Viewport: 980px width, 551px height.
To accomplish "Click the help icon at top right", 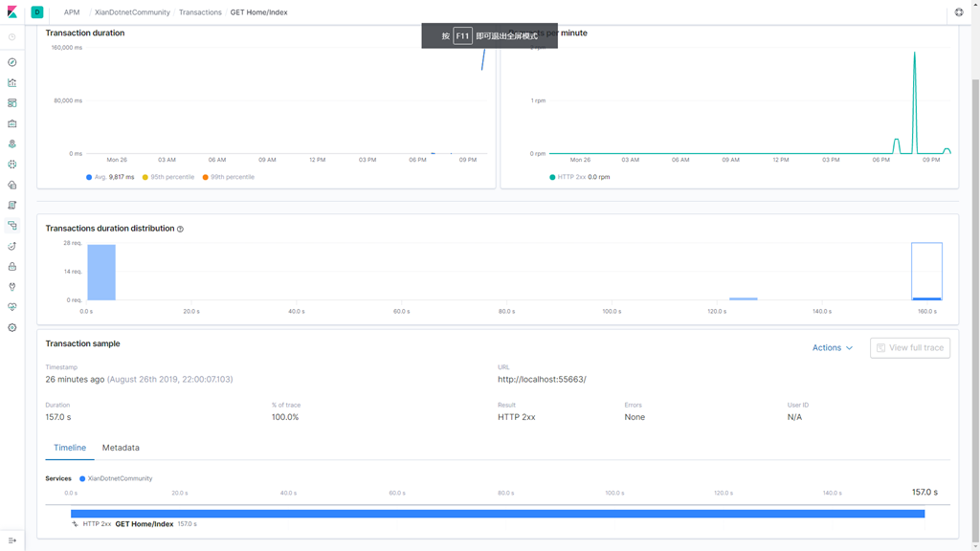I will pos(959,11).
